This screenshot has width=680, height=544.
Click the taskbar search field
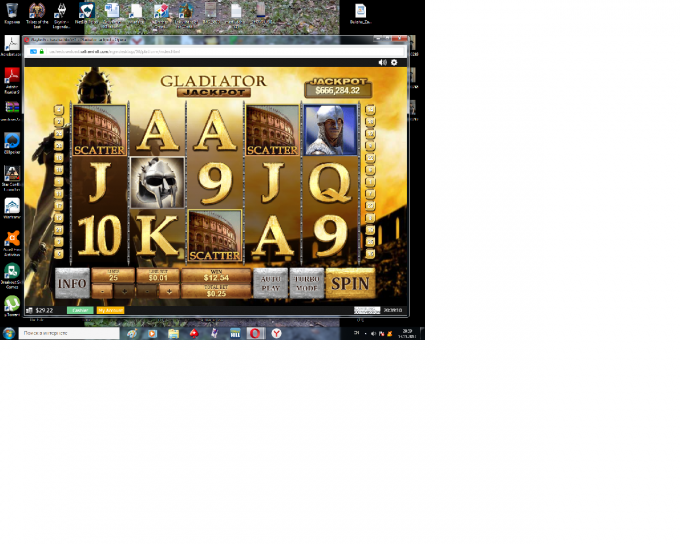[x=69, y=333]
